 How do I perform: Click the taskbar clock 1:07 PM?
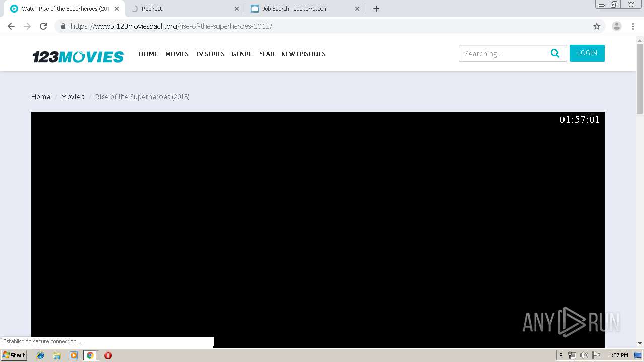pos(618,355)
